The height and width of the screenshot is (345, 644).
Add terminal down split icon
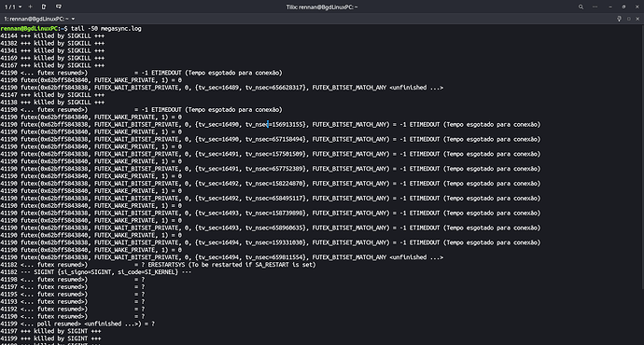[59, 7]
